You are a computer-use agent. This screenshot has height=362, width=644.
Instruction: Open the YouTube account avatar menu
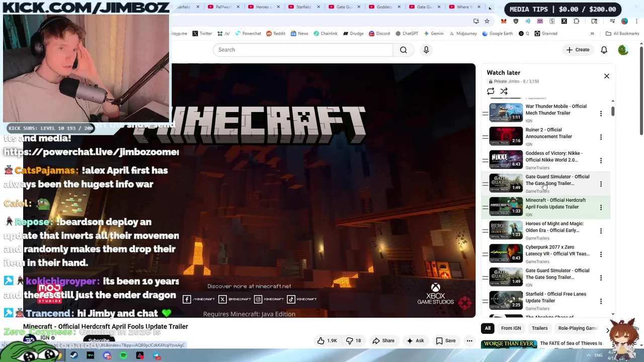pos(623,50)
